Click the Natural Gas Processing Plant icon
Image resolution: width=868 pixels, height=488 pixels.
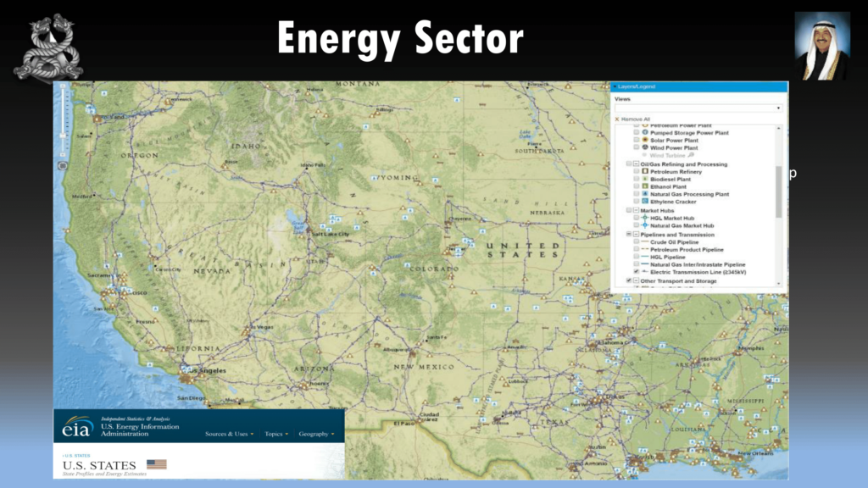tap(645, 194)
